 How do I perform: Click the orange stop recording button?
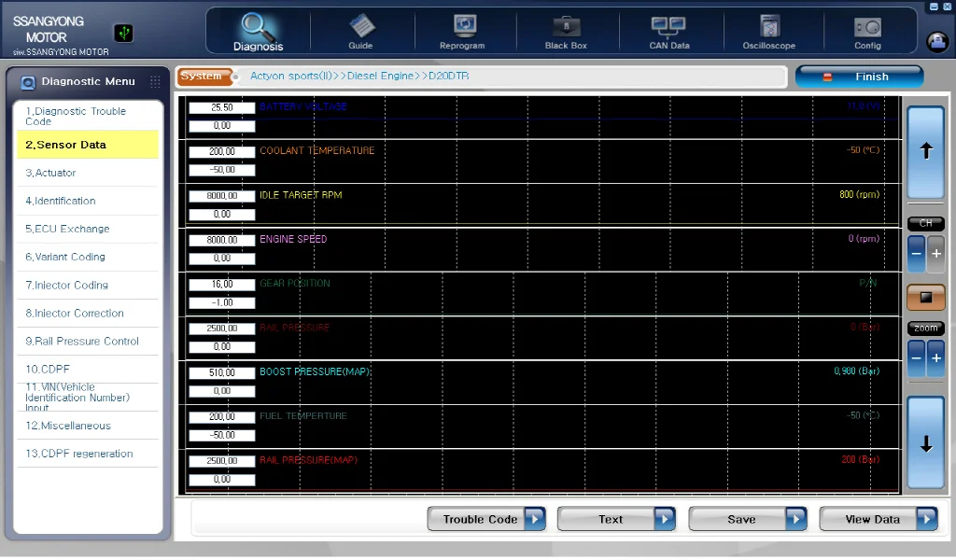pos(925,298)
